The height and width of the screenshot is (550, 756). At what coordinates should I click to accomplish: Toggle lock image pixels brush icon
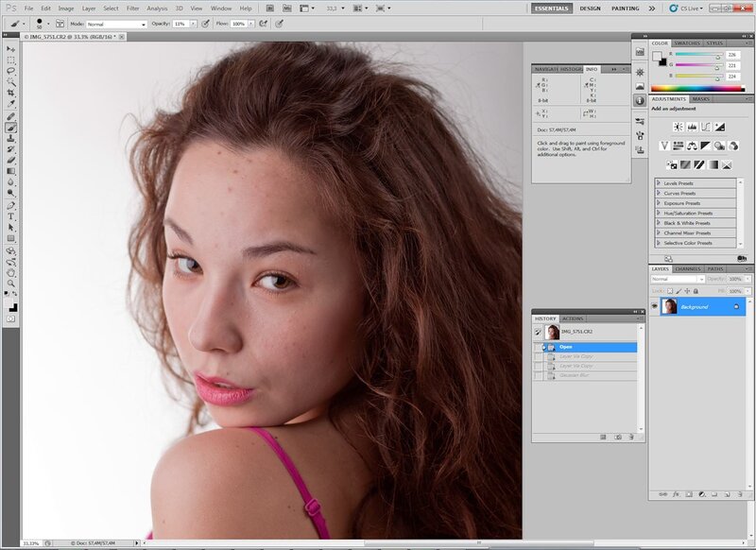(679, 291)
